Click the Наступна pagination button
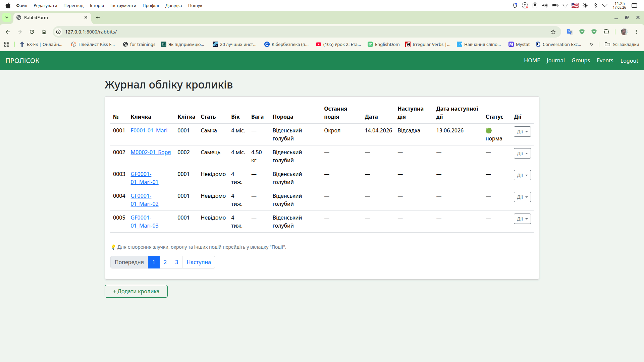This screenshot has width=644, height=362. [x=199, y=262]
